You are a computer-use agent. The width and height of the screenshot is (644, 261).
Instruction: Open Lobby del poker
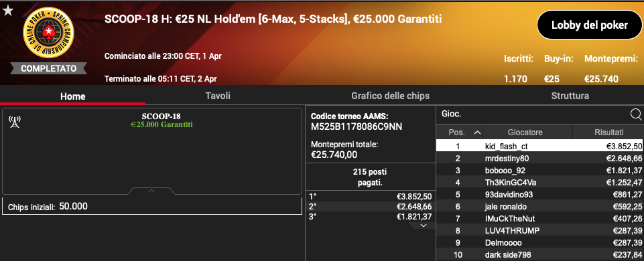click(x=589, y=25)
